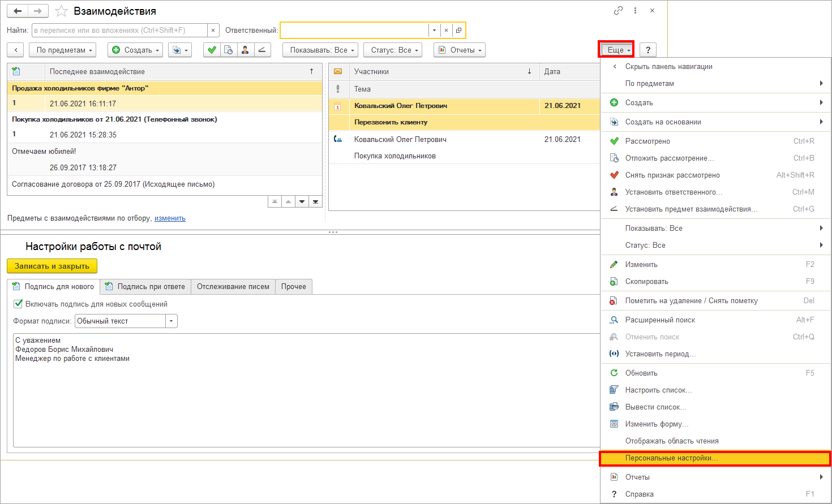
Task: Click the Еще menu button
Action: tap(616, 50)
